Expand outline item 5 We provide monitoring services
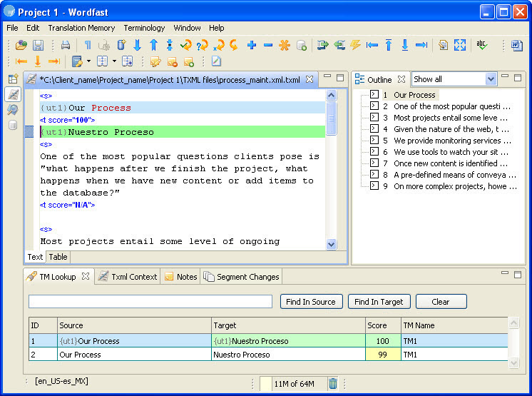The width and height of the screenshot is (532, 396). coord(374,140)
